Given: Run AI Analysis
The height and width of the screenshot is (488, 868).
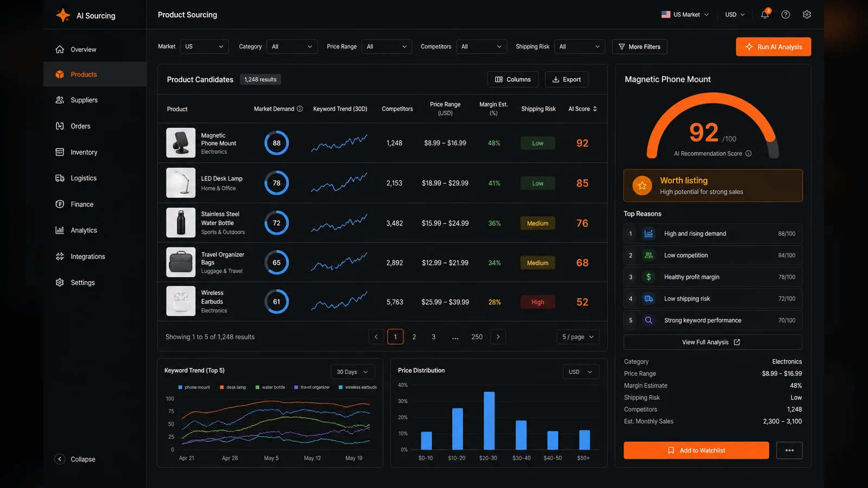Looking at the screenshot, I should (774, 47).
